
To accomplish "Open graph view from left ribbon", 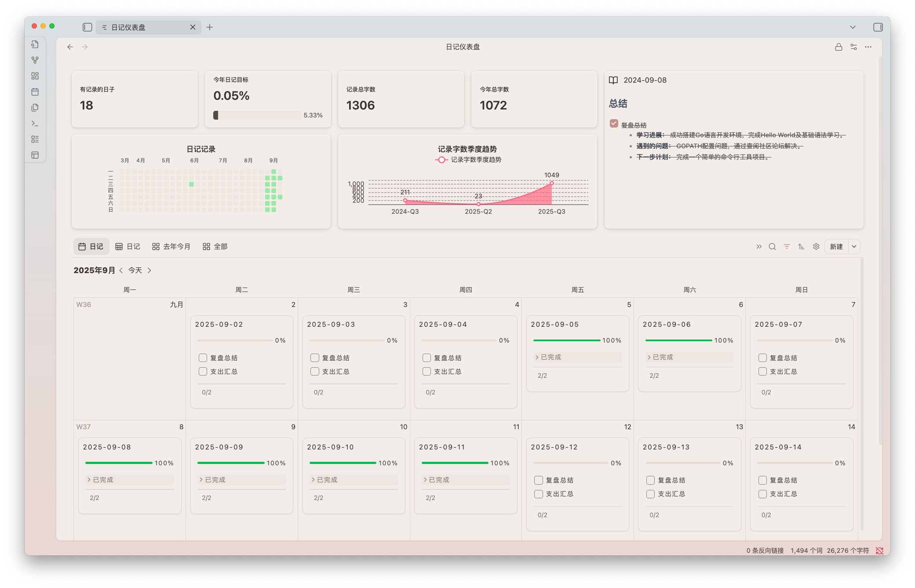I will click(35, 60).
